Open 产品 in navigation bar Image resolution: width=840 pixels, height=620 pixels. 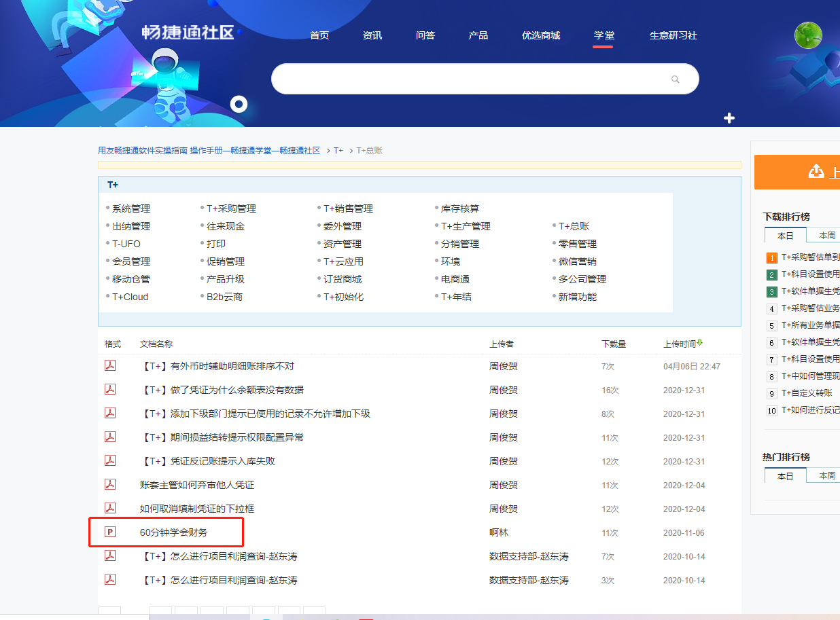click(478, 35)
